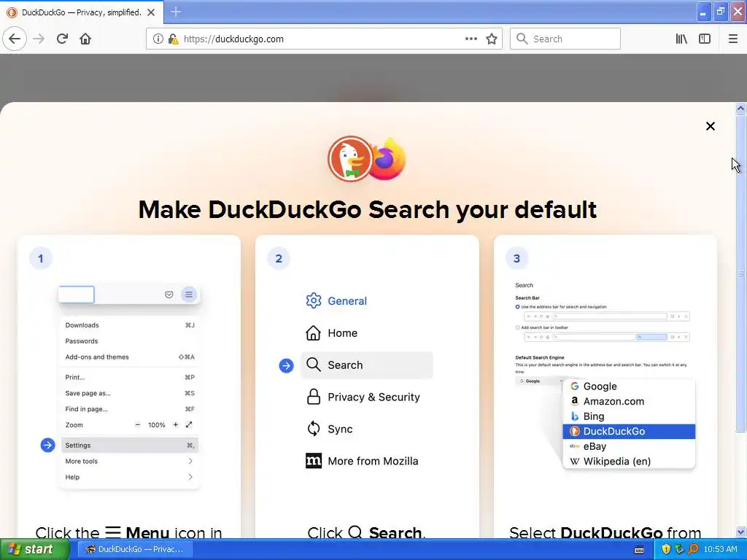Go back using the browser back arrow

pyautogui.click(x=15, y=39)
